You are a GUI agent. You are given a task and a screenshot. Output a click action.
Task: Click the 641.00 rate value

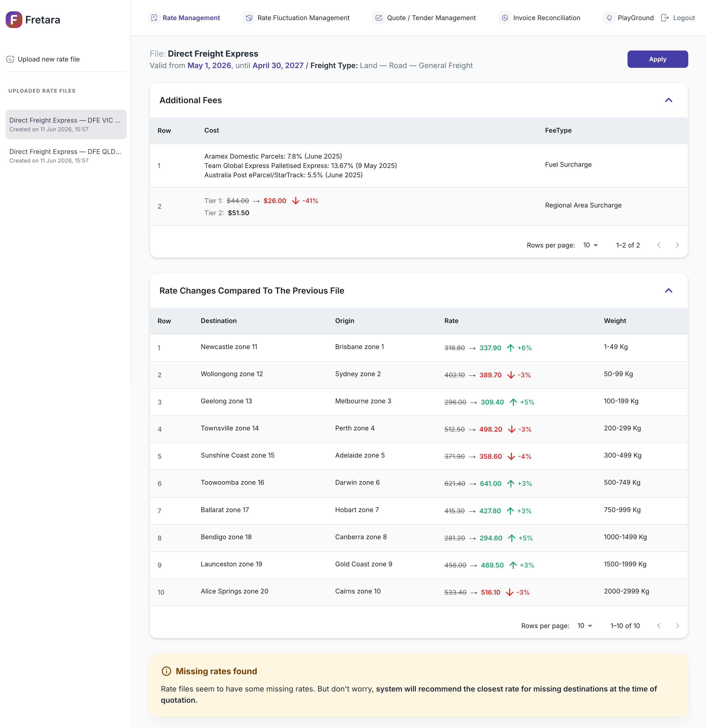tap(491, 484)
